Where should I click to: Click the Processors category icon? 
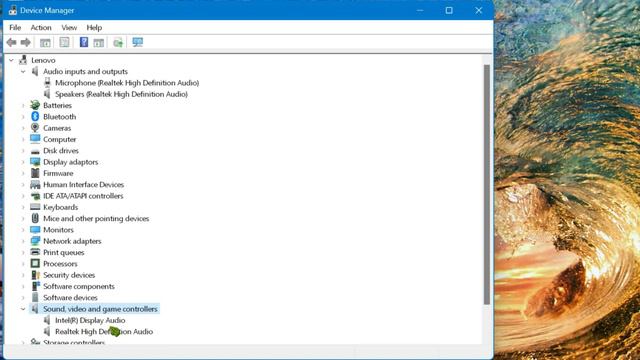click(35, 264)
